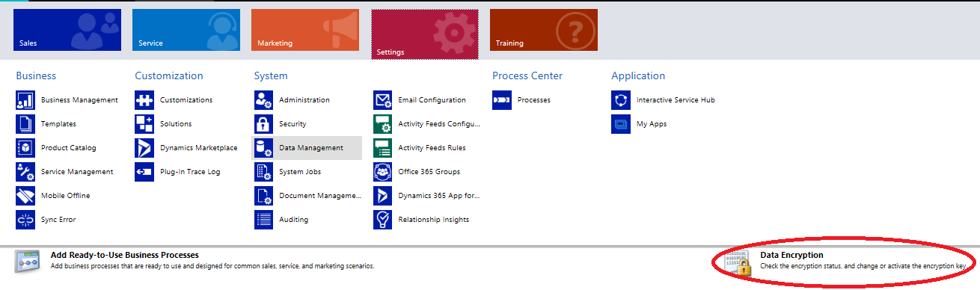This screenshot has height=290, width=980.
Task: Click the Administration icon
Action: (x=263, y=100)
